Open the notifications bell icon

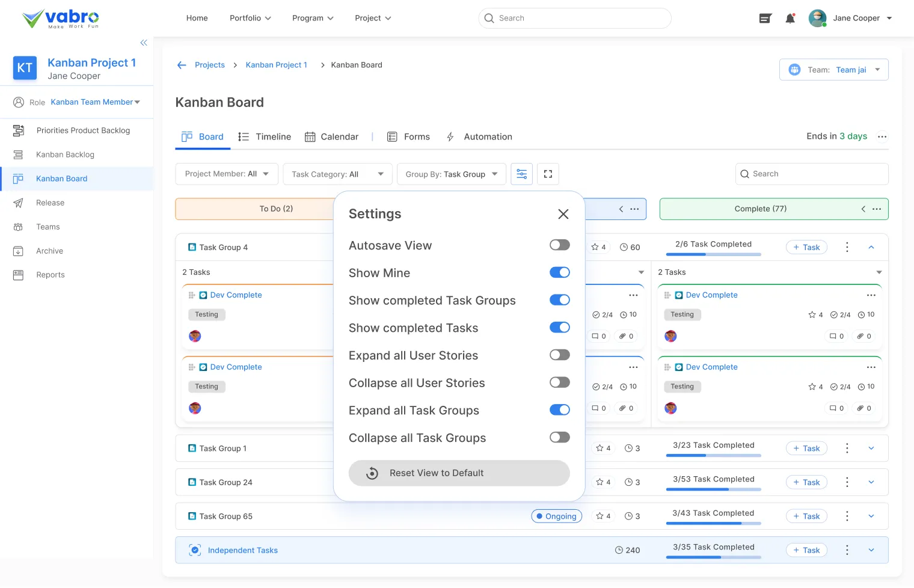[x=790, y=19]
